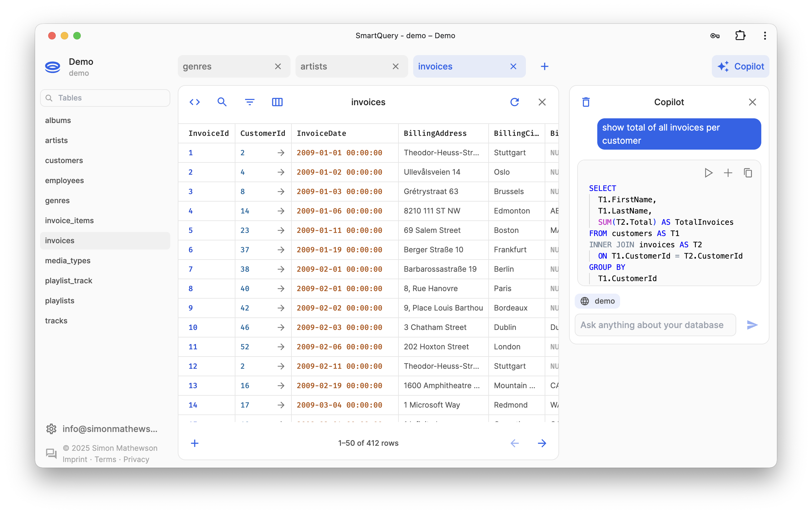Screen dimensions: 812x514
Task: Follow CustomerId 14 foreign key arrow
Action: (280, 211)
